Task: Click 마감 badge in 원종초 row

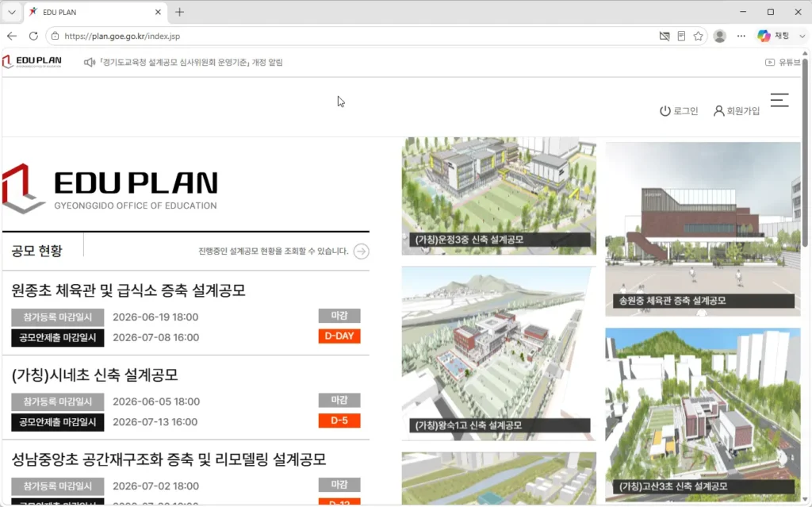Action: tap(339, 316)
